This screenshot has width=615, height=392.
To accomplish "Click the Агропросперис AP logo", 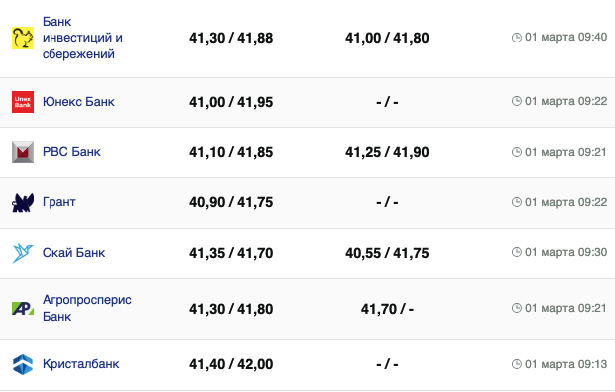I will pos(23,309).
